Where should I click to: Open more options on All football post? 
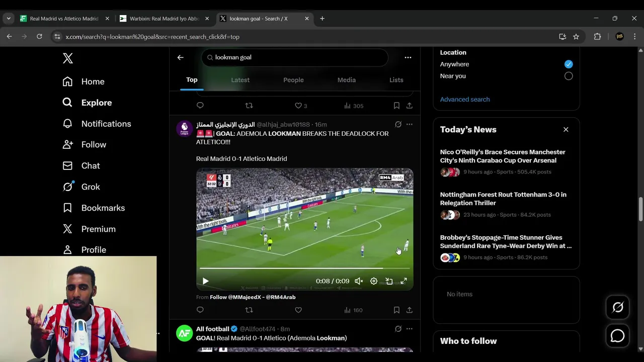(x=410, y=329)
